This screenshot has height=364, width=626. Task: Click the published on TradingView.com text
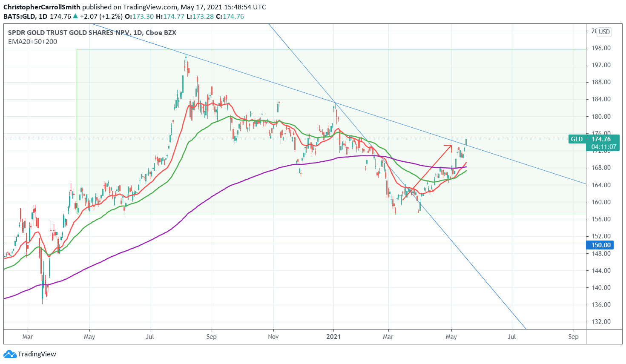pyautogui.click(x=129, y=7)
